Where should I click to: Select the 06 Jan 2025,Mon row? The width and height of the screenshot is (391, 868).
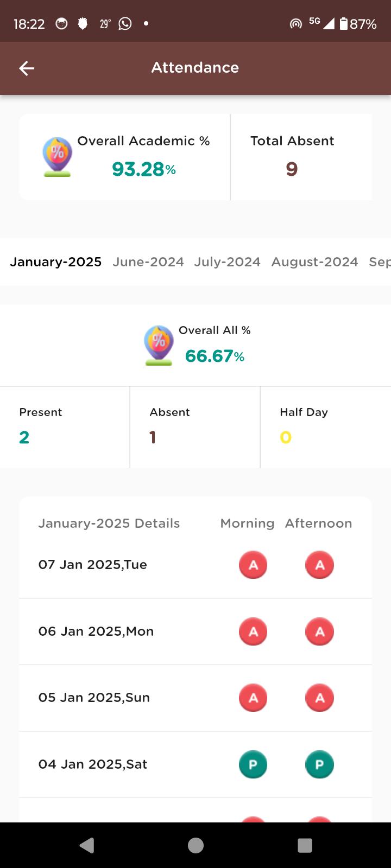[195, 631]
